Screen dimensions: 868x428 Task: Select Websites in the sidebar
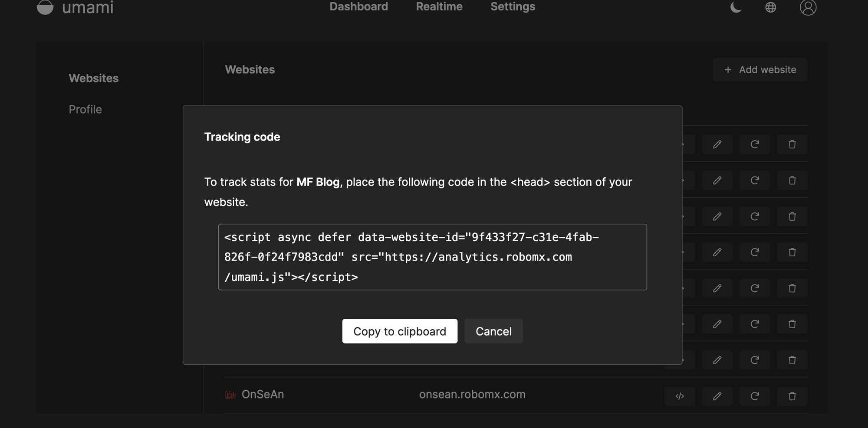point(93,78)
